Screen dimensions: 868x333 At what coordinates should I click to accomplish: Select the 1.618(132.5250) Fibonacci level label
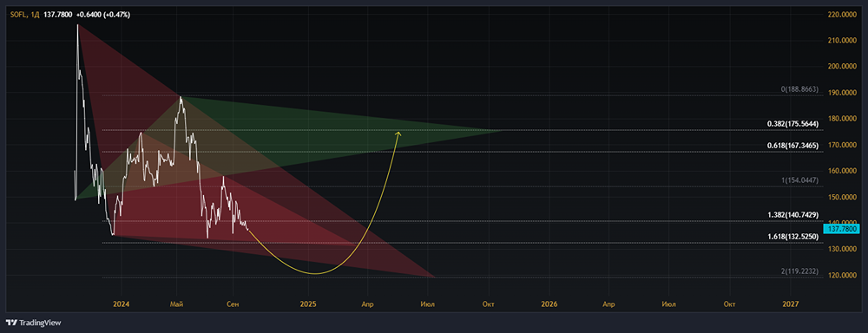793,236
